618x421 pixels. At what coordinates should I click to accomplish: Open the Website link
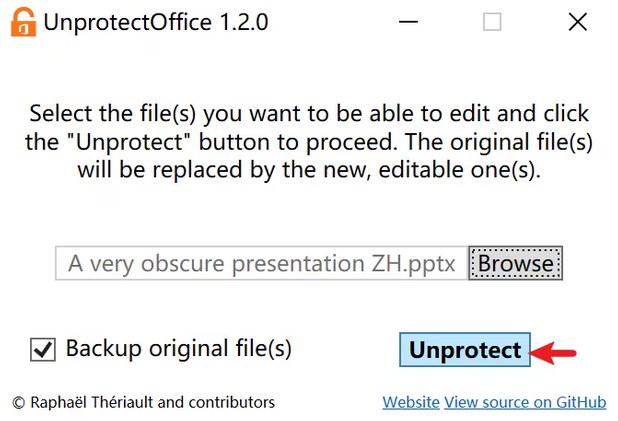pyautogui.click(x=410, y=402)
